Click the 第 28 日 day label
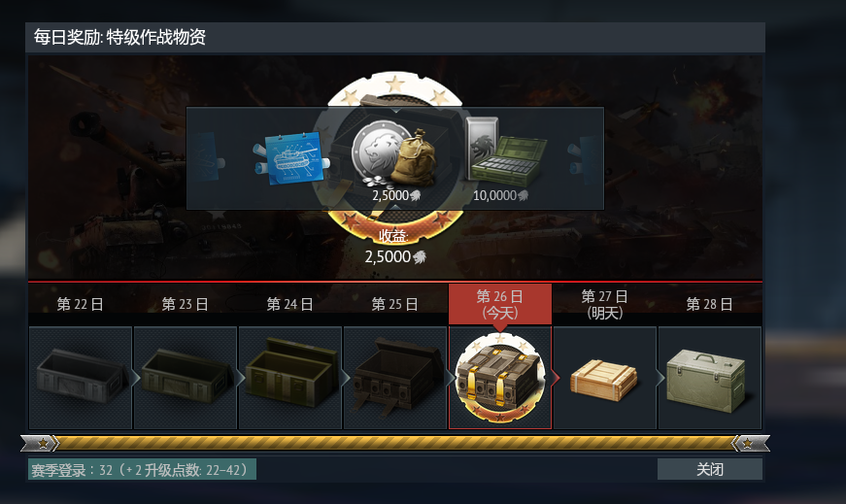 709,304
